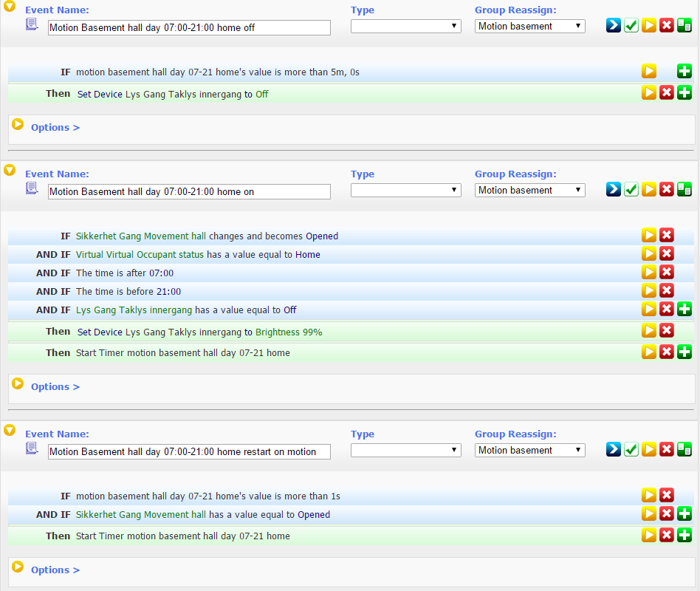
Task: Edit the 'more than 5m, 0s' IF condition
Action: [649, 71]
